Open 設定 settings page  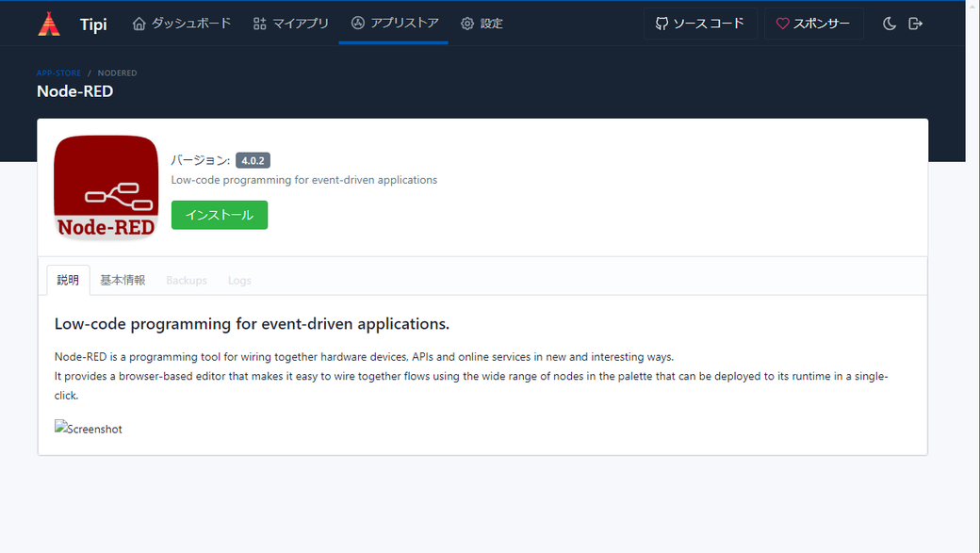(x=482, y=24)
